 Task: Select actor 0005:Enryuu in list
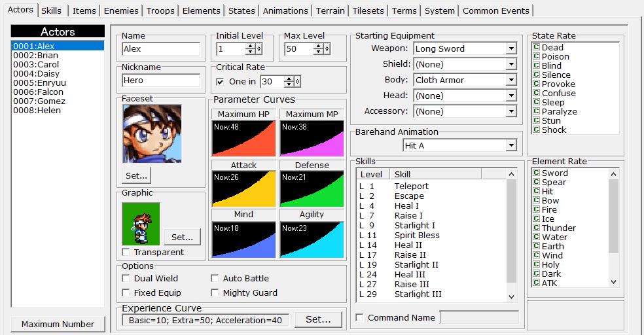(58, 82)
